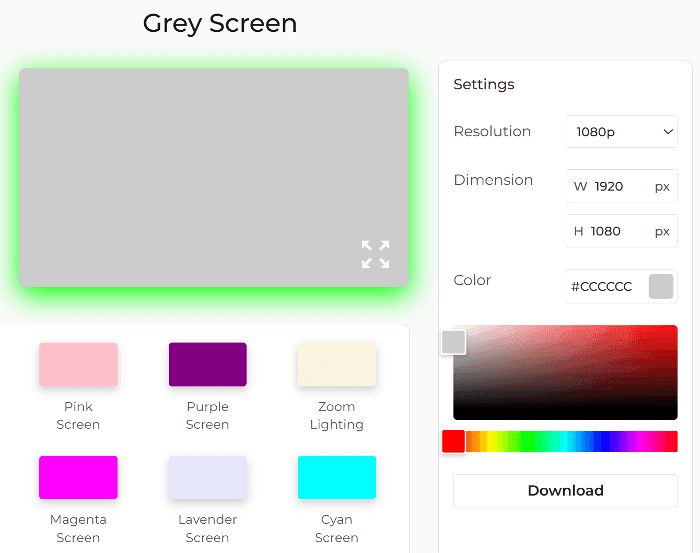
Task: Click the Lavender Screen label
Action: 208,528
